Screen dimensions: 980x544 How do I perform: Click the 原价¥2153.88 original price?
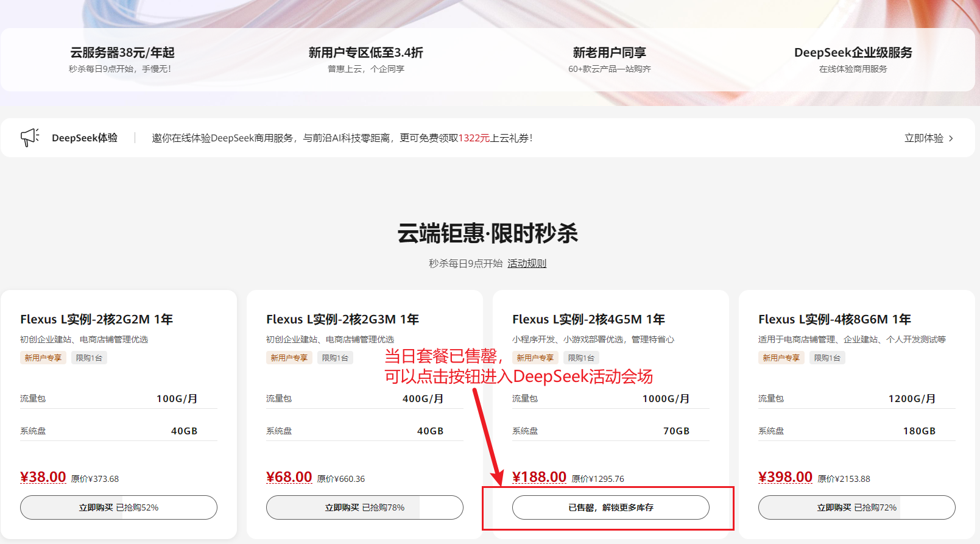(x=844, y=479)
